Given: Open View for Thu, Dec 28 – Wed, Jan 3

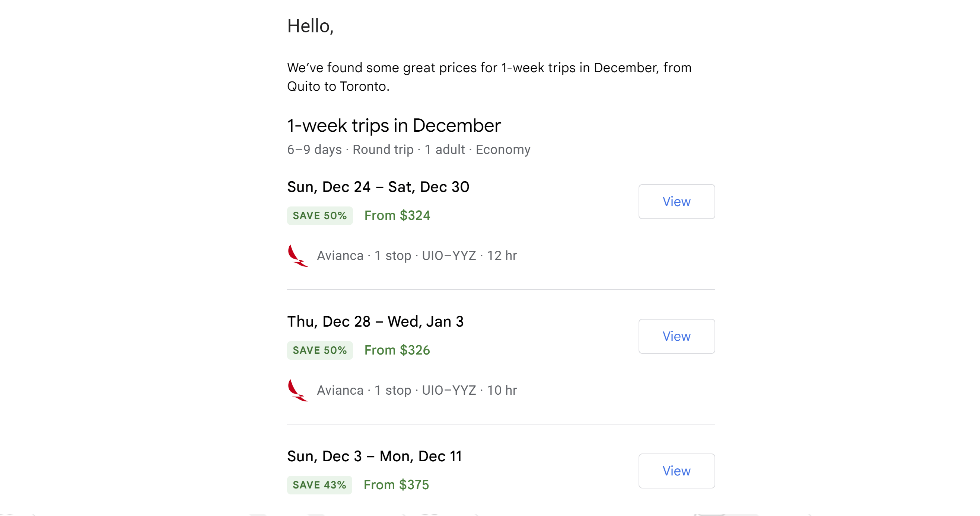Looking at the screenshot, I should tap(676, 336).
